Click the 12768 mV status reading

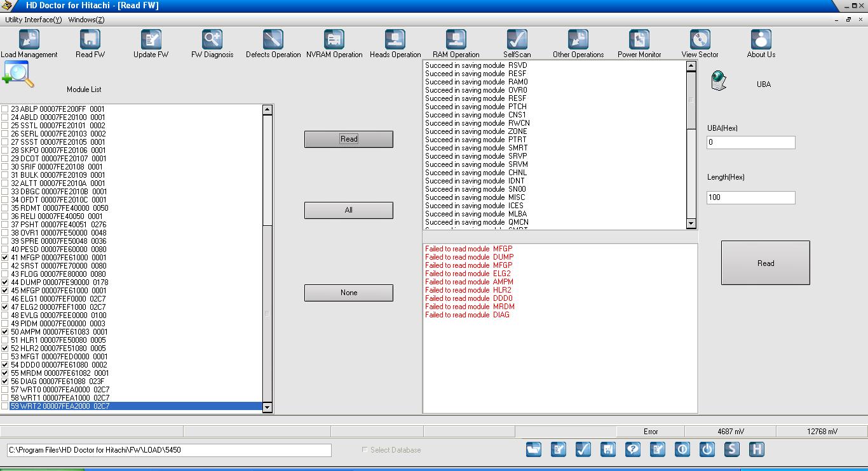822,432
